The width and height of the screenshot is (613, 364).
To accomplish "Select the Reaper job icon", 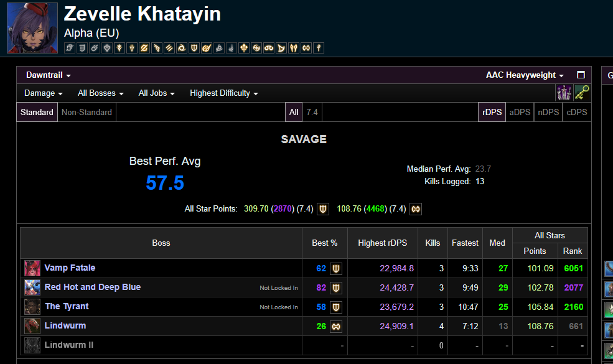I will point(219,48).
